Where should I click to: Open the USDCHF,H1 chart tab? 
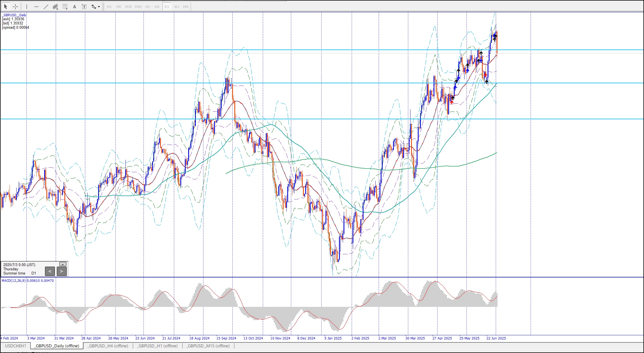pyautogui.click(x=15, y=346)
